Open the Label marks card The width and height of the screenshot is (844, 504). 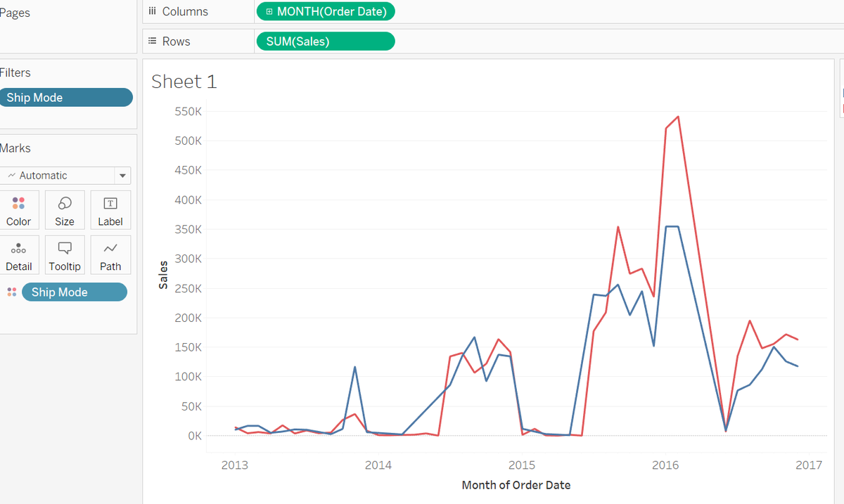tap(110, 210)
